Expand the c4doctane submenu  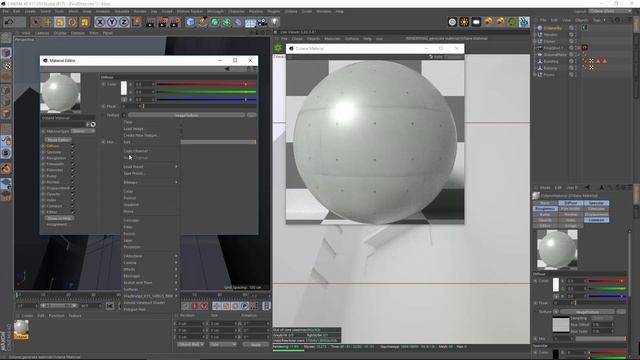[x=151, y=256]
